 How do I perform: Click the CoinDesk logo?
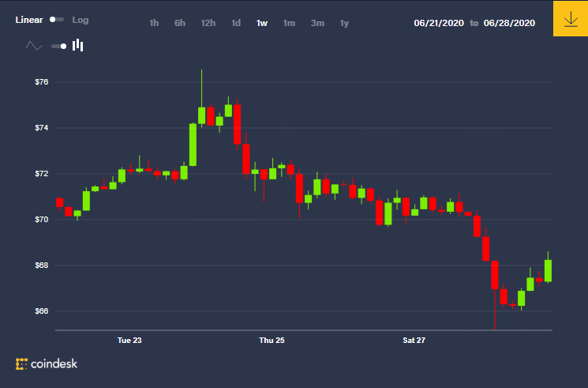[x=47, y=364]
